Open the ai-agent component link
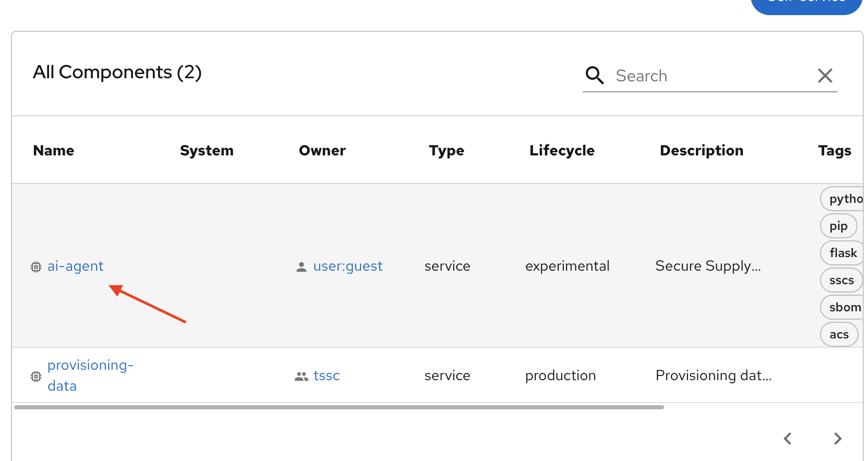 [x=76, y=266]
